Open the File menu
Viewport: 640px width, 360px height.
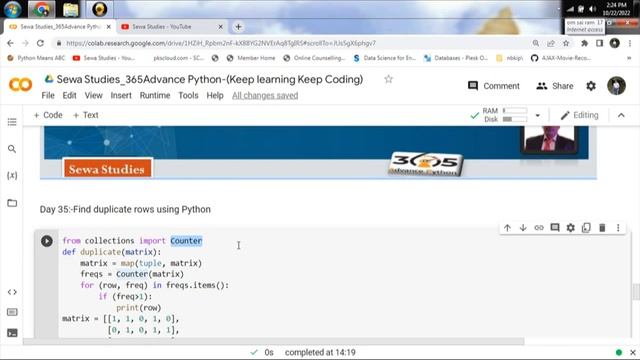[x=48, y=96]
